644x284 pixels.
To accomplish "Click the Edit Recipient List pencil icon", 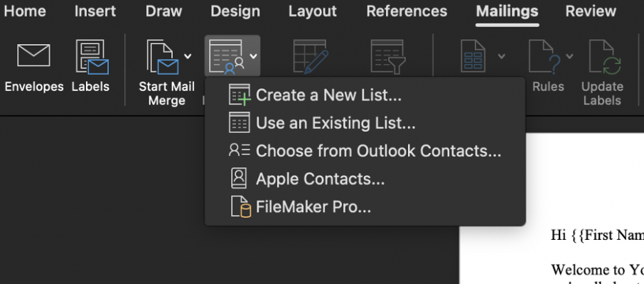I will click(x=311, y=57).
